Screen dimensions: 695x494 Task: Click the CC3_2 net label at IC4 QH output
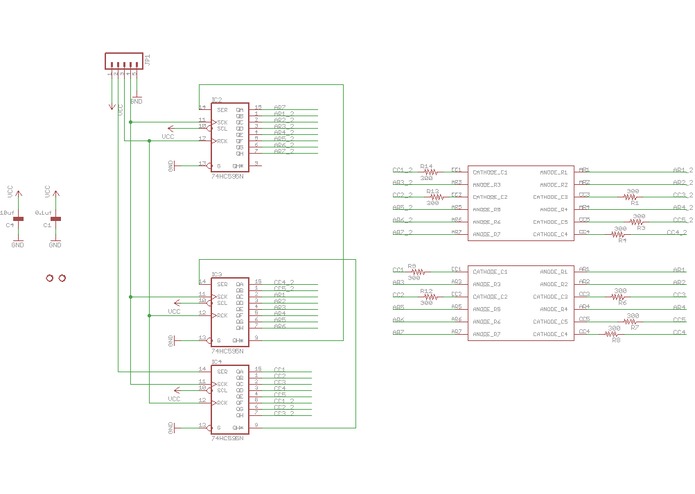[x=284, y=413]
